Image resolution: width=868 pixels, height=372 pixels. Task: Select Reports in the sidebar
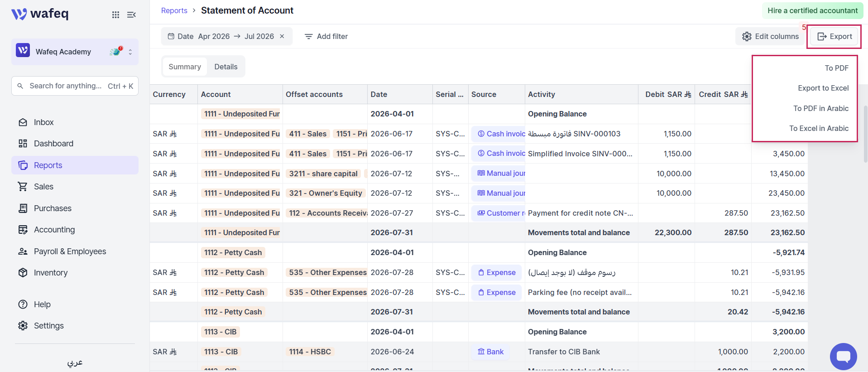pyautogui.click(x=75, y=165)
